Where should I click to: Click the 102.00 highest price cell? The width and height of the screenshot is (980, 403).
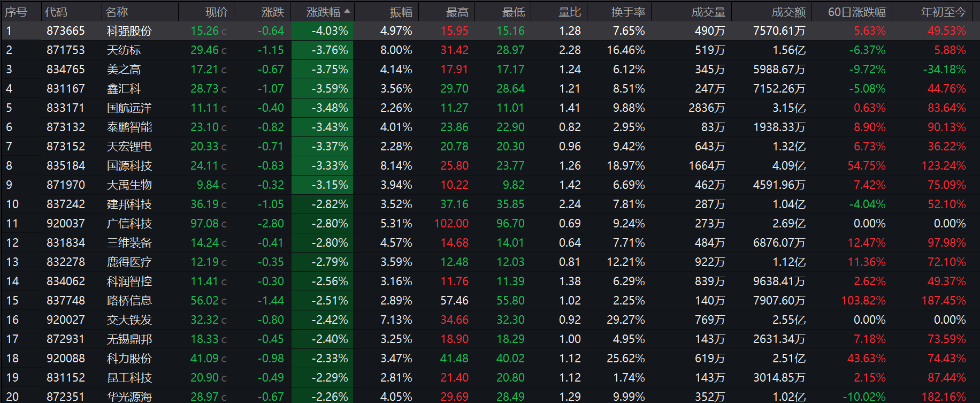click(x=451, y=224)
